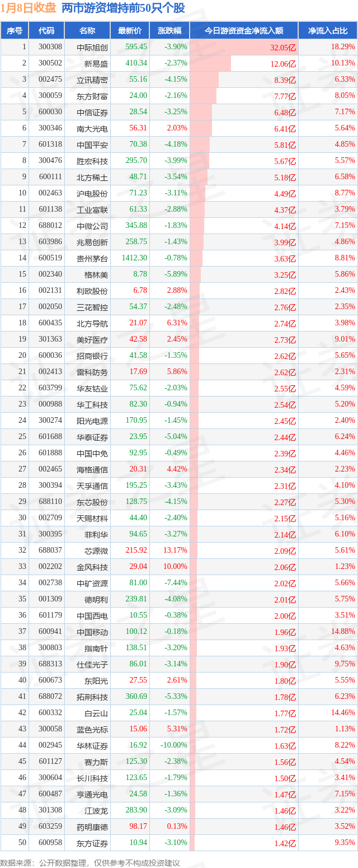Select stock name 赛力斯
The width and height of the screenshot is (358, 868).
(x=96, y=762)
